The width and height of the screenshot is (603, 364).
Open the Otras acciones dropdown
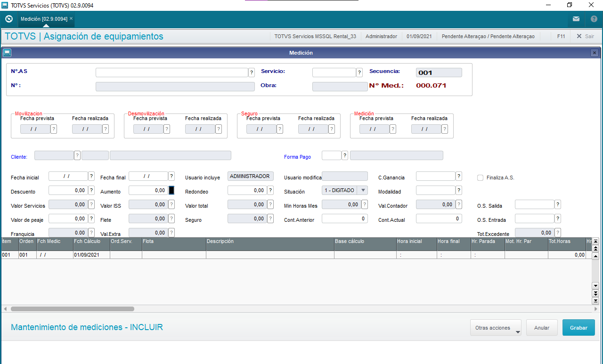click(496, 328)
